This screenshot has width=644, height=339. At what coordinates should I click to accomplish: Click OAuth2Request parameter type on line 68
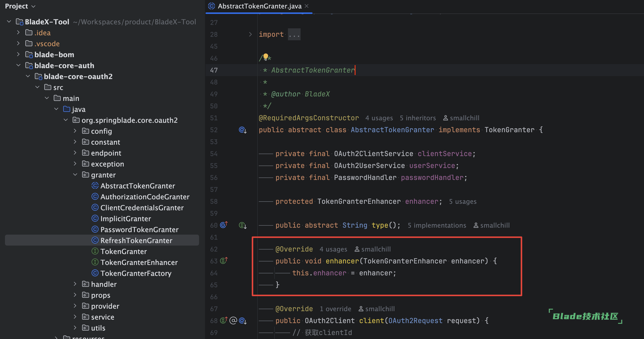(x=415, y=321)
